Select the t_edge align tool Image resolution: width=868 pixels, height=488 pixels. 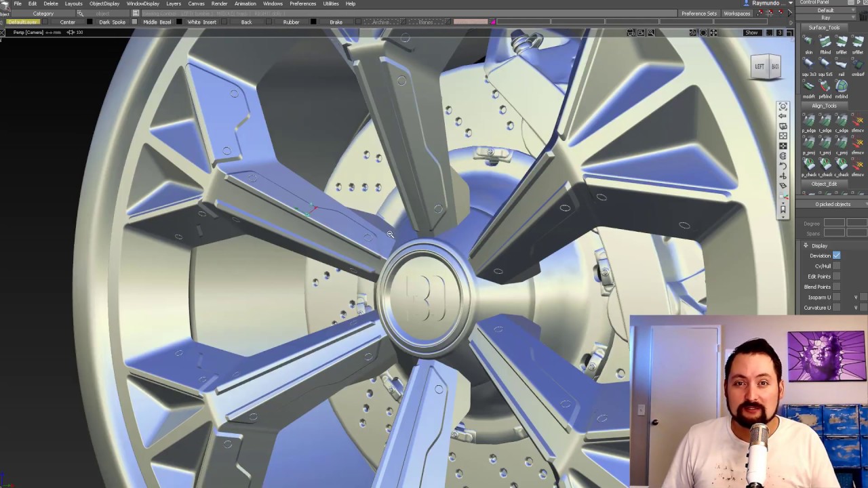coord(825,122)
